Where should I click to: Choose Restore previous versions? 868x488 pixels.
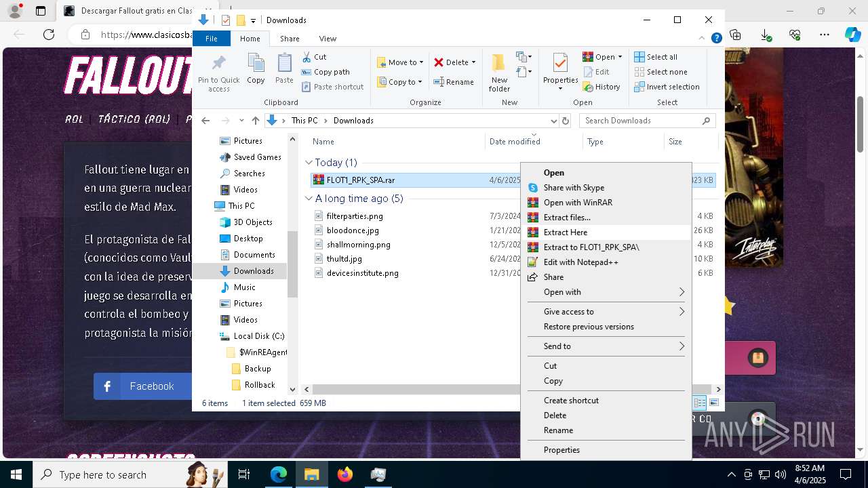(606, 327)
